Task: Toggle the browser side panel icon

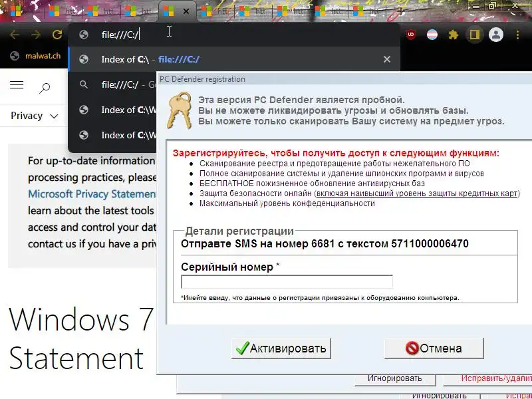Action: [x=474, y=35]
